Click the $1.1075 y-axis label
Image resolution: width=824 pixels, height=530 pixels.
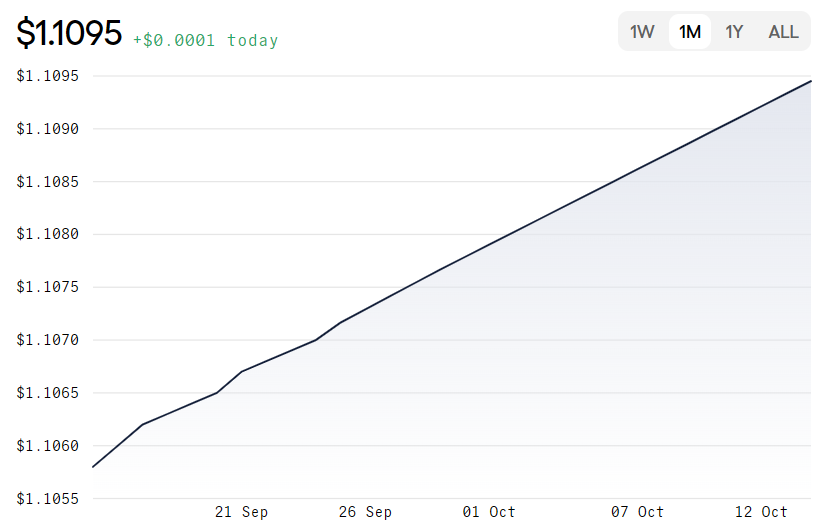(48, 288)
